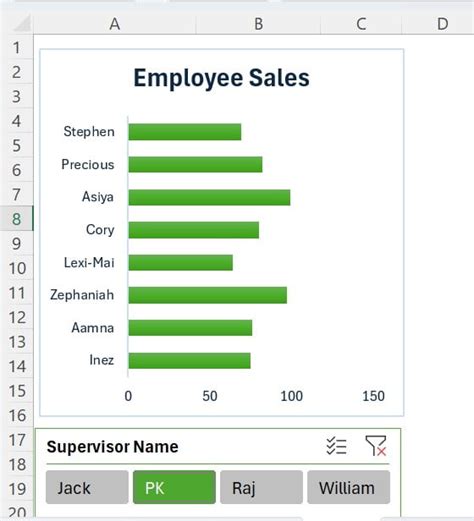Toggle the PK slicer button
This screenshot has height=521, width=474.
point(174,487)
